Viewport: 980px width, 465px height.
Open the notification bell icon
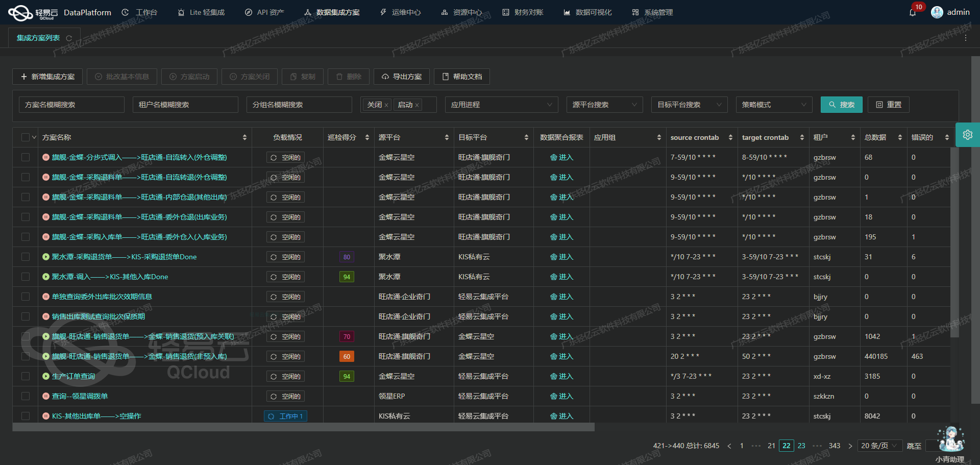coord(913,12)
